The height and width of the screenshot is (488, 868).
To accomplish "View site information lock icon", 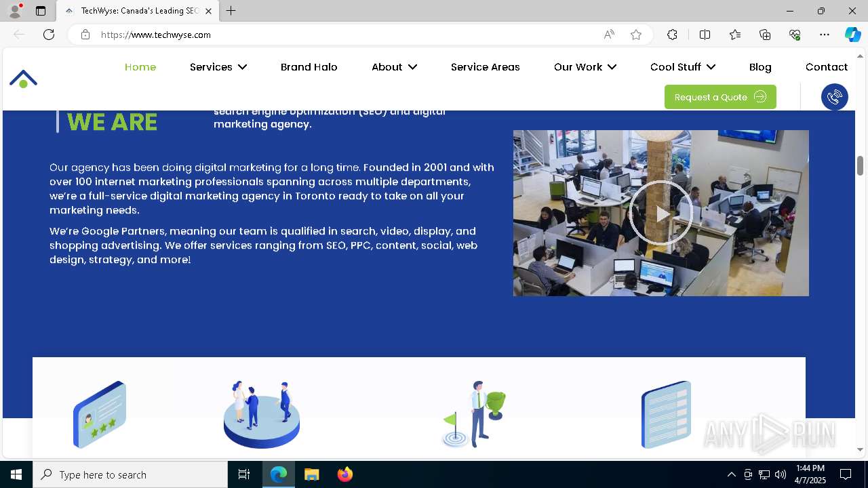I will [85, 35].
